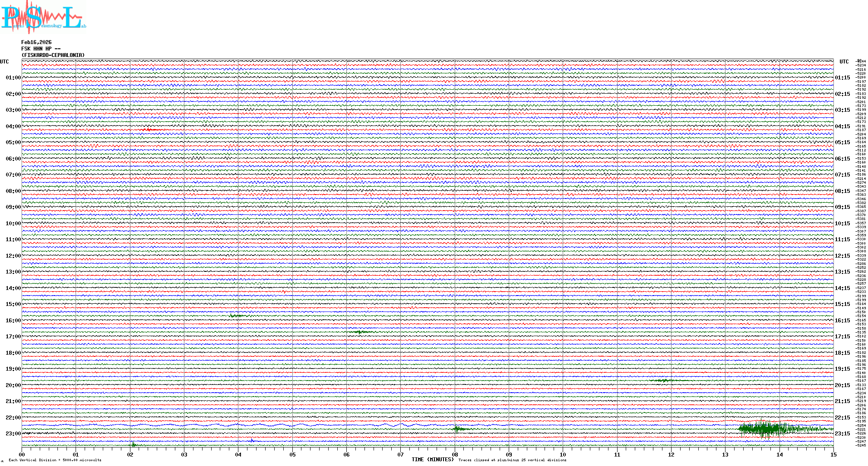This screenshot has height=466, width=868.
Task: Click the 23:15 label on right axis
Action: [843, 434]
